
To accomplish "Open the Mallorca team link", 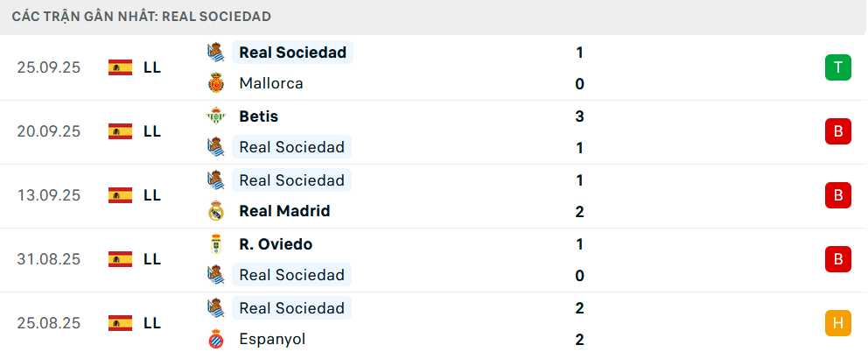I will pos(271,84).
